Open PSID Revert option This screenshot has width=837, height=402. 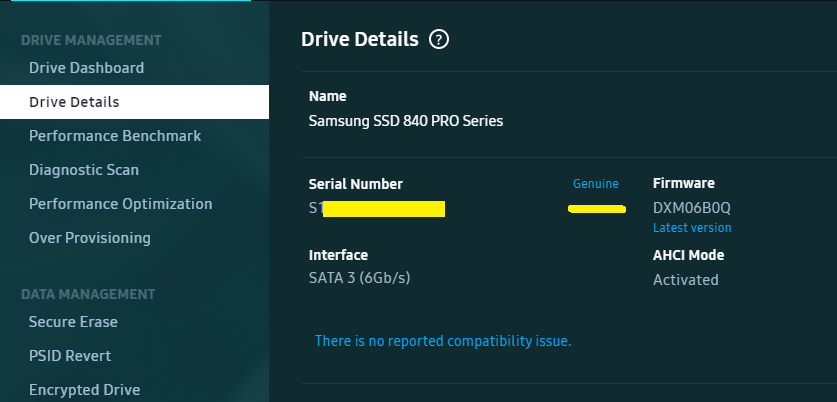[x=70, y=356]
